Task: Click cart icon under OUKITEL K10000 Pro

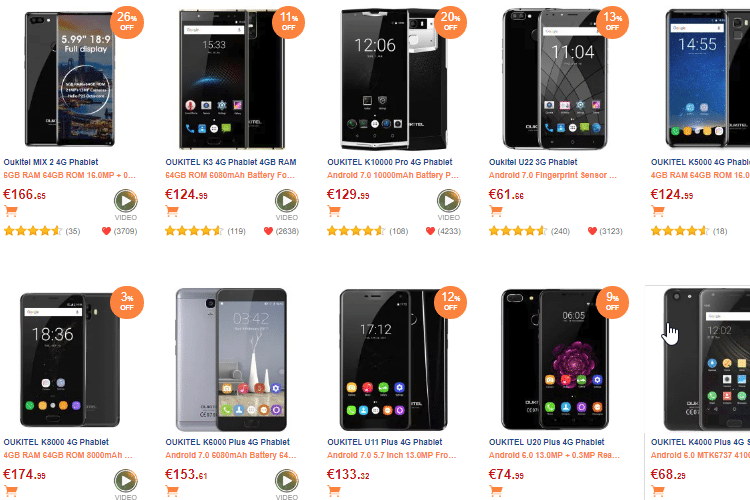Action: (334, 211)
